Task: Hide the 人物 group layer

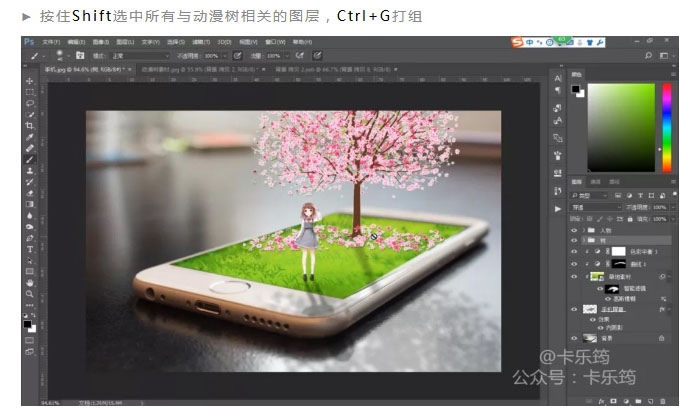Action: [x=574, y=230]
